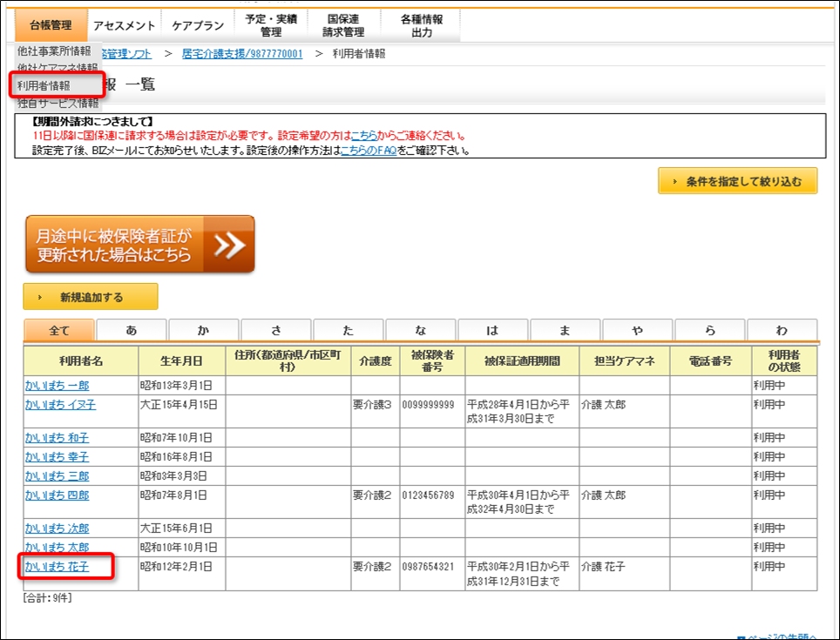Select the 全て kana filter tab
Viewport: 840px width, 640px height.
59,330
